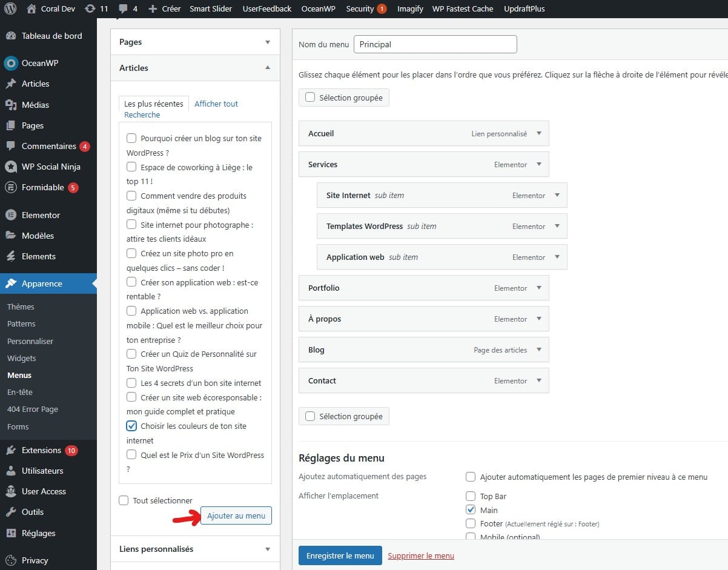
Task: Open the comments bubble icon showing 4
Action: 124,9
